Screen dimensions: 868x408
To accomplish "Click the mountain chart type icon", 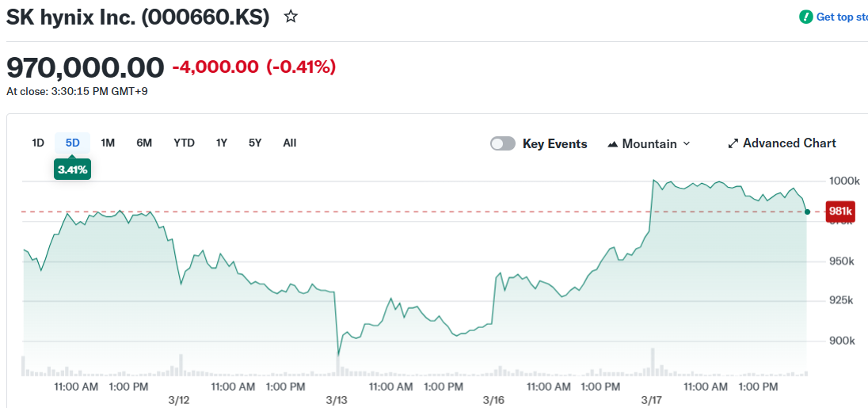I will click(612, 144).
